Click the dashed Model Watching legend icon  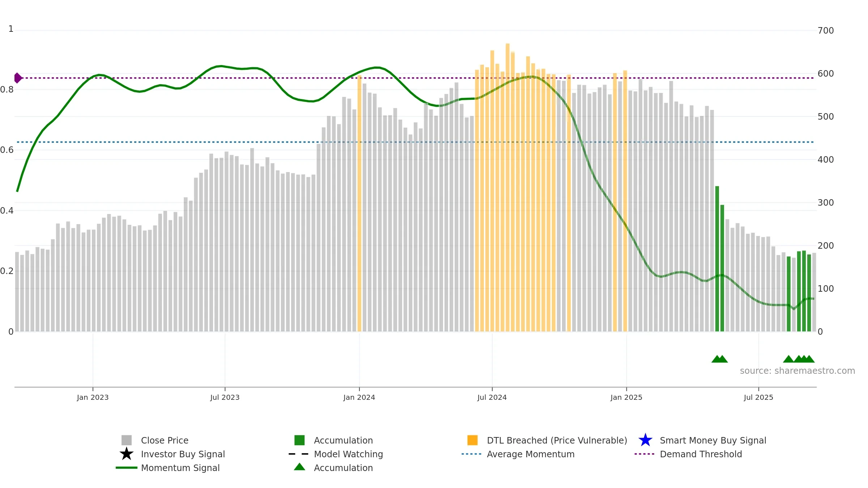(299, 454)
